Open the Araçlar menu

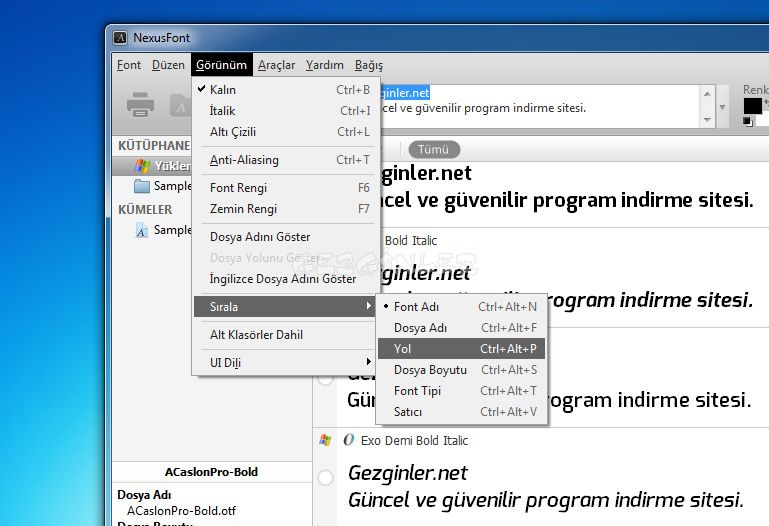pyautogui.click(x=277, y=65)
